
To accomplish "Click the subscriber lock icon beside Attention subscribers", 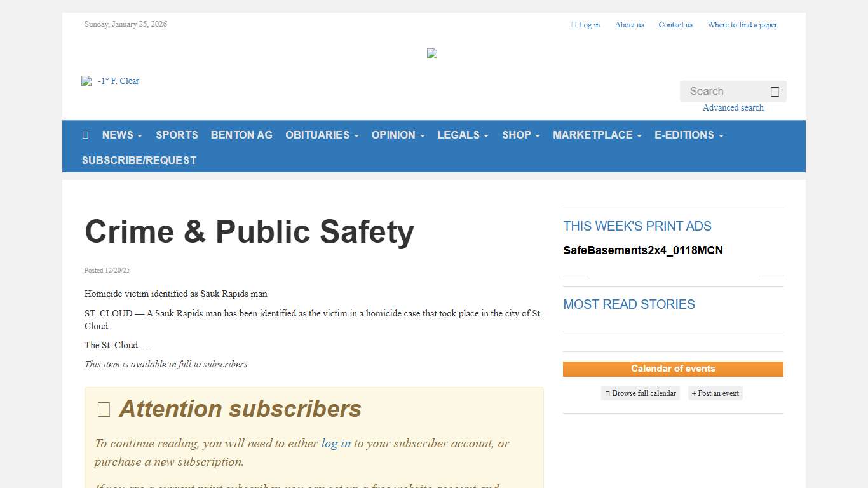I will [103, 409].
